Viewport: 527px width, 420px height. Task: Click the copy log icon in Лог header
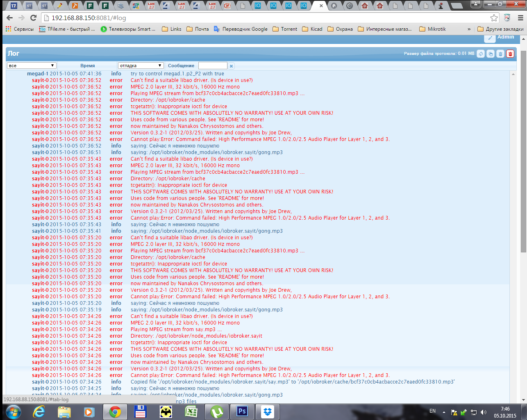click(491, 54)
